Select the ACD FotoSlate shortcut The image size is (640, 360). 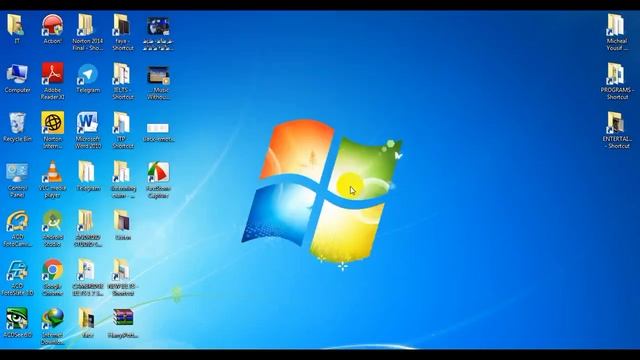pos(17,278)
